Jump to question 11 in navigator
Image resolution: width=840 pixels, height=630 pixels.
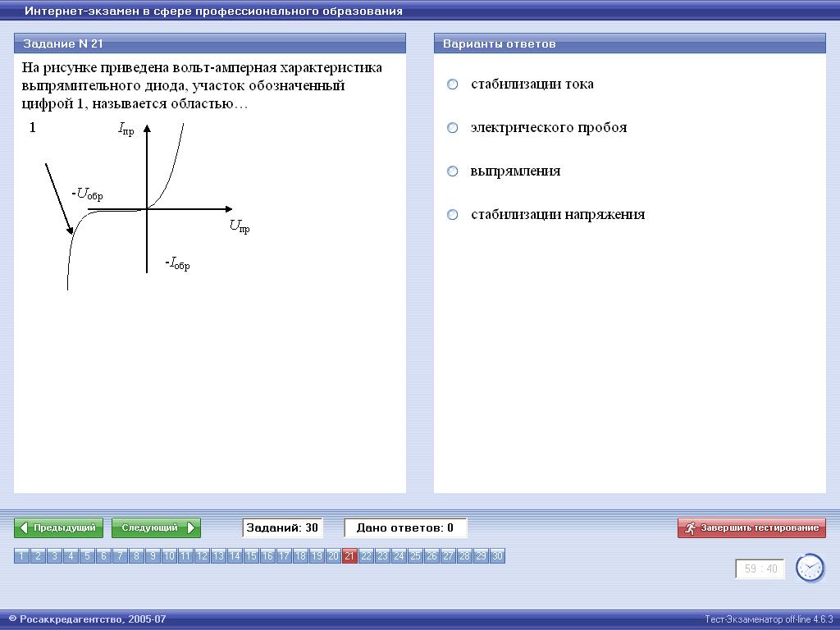tap(185, 556)
